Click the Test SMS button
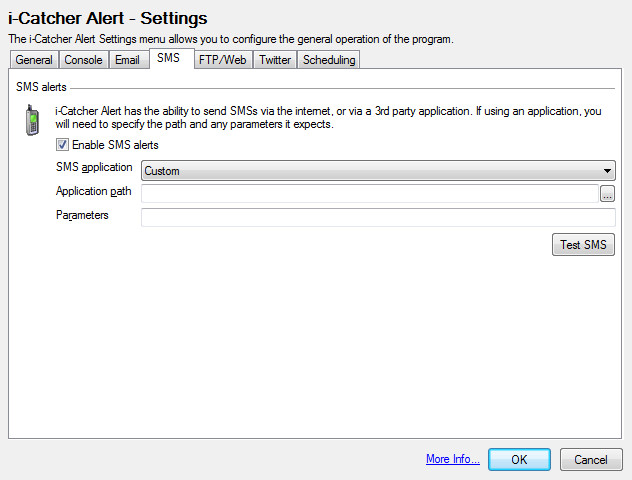Screen dimensions: 632x480 (583, 245)
